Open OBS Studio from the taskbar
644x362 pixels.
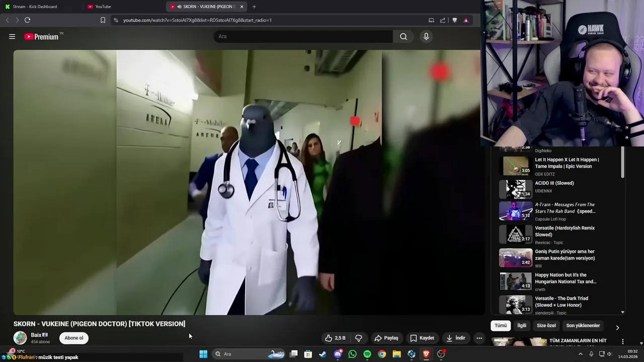[441, 354]
